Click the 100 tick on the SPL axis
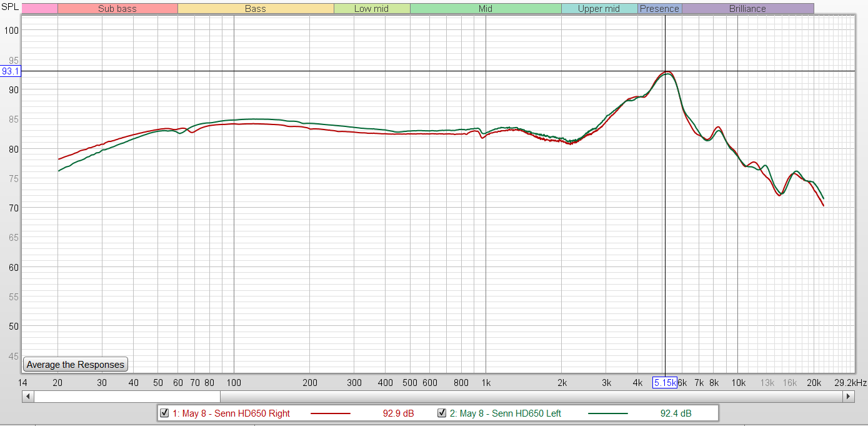This screenshot has height=426, width=868. (x=12, y=31)
